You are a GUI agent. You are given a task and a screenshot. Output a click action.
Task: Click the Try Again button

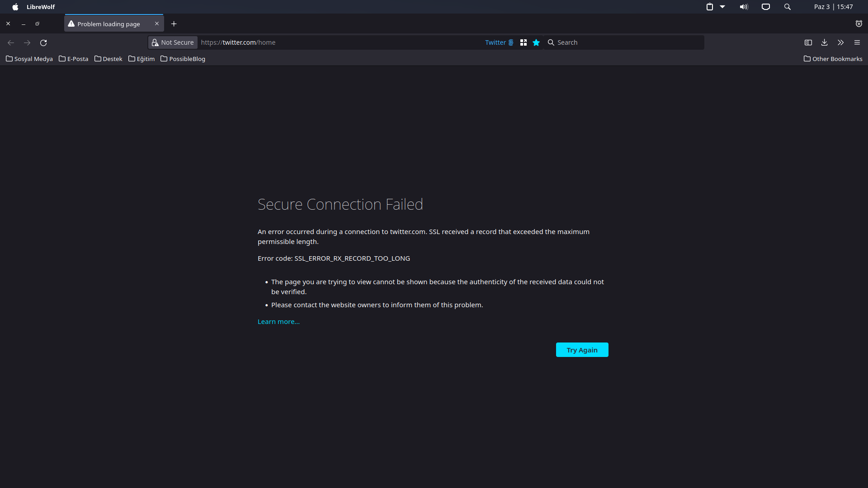pos(582,350)
